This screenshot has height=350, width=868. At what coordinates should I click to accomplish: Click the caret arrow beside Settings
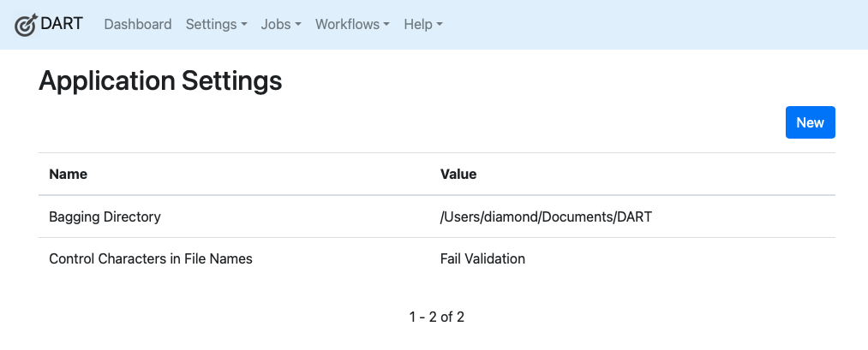(244, 25)
